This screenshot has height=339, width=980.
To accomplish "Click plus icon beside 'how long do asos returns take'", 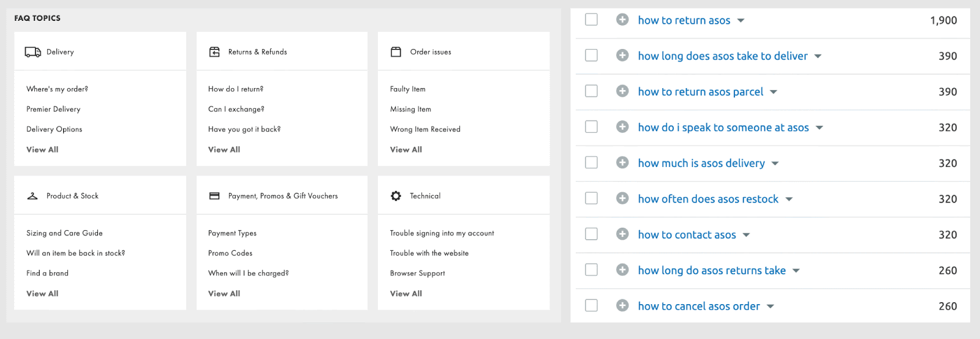I will (x=622, y=270).
